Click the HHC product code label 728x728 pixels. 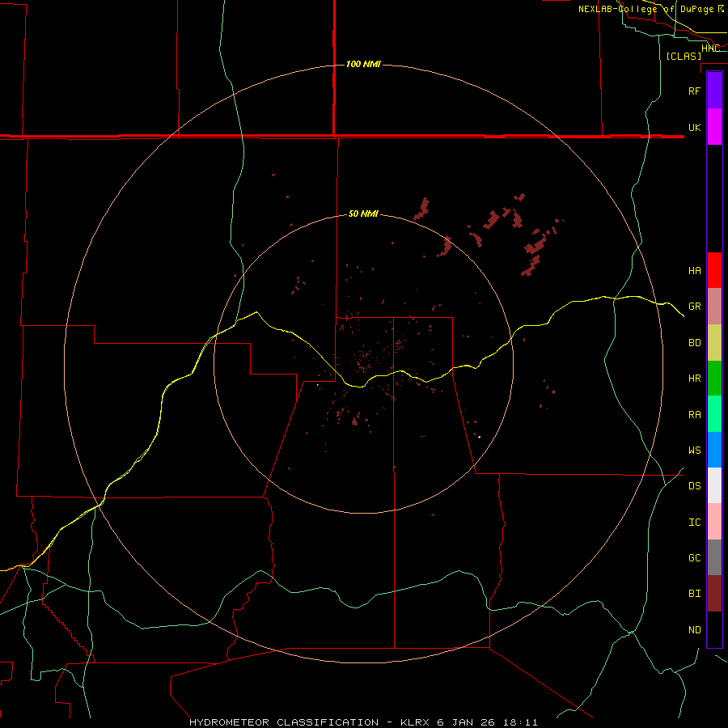pyautogui.click(x=710, y=49)
